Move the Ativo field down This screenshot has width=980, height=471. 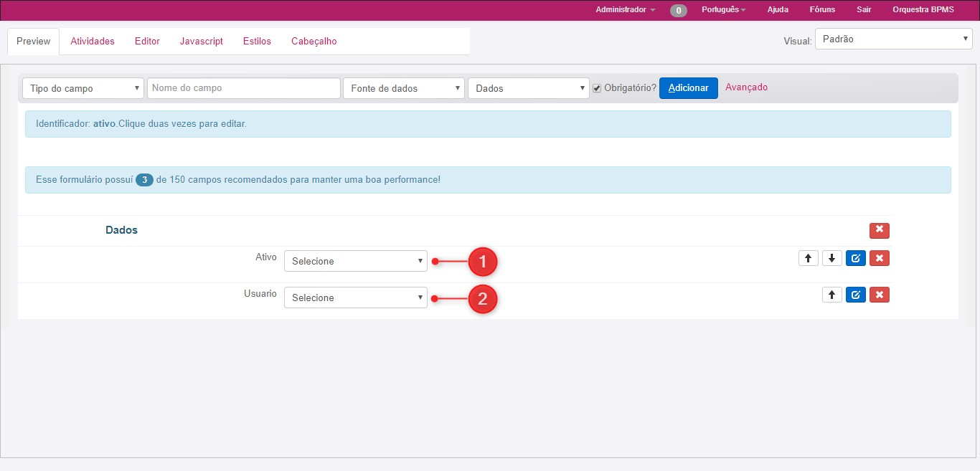pos(831,258)
